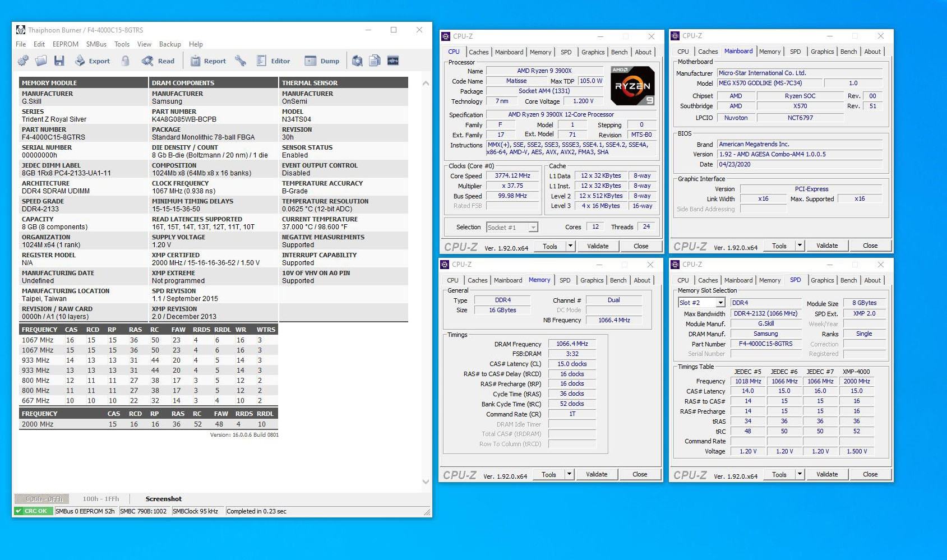Switch to Caches tab in CPU window
This screenshot has width=947, height=560.
pos(478,52)
